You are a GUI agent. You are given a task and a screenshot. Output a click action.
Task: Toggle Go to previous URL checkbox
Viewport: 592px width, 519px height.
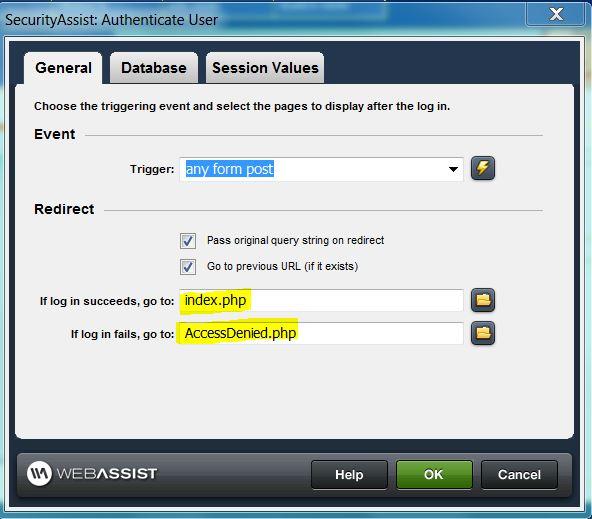click(x=188, y=266)
